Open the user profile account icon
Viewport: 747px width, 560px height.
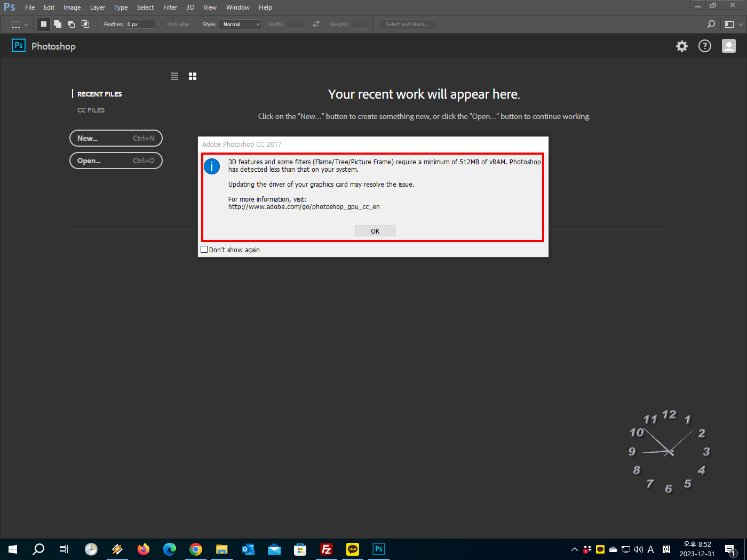[729, 46]
